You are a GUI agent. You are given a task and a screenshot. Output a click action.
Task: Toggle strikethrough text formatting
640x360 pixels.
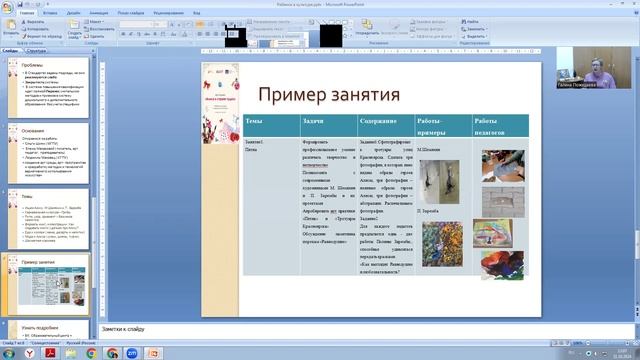pyautogui.click(x=147, y=34)
